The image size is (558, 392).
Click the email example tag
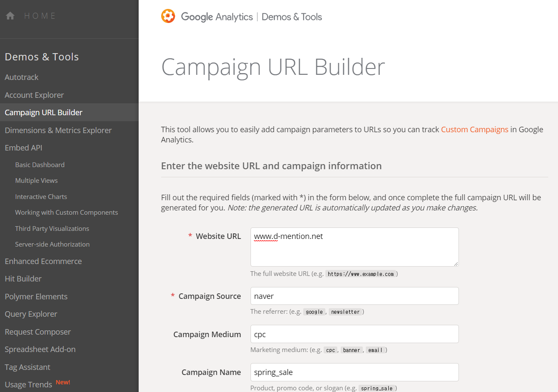(376, 350)
